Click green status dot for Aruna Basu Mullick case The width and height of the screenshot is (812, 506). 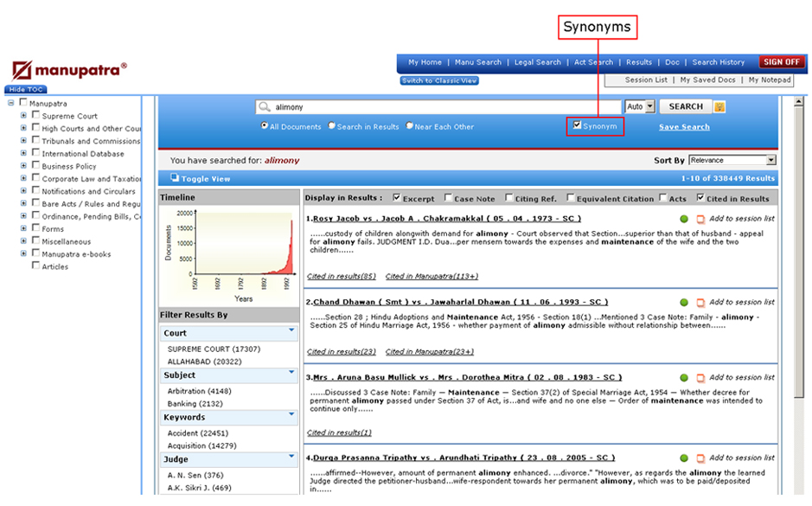684,378
